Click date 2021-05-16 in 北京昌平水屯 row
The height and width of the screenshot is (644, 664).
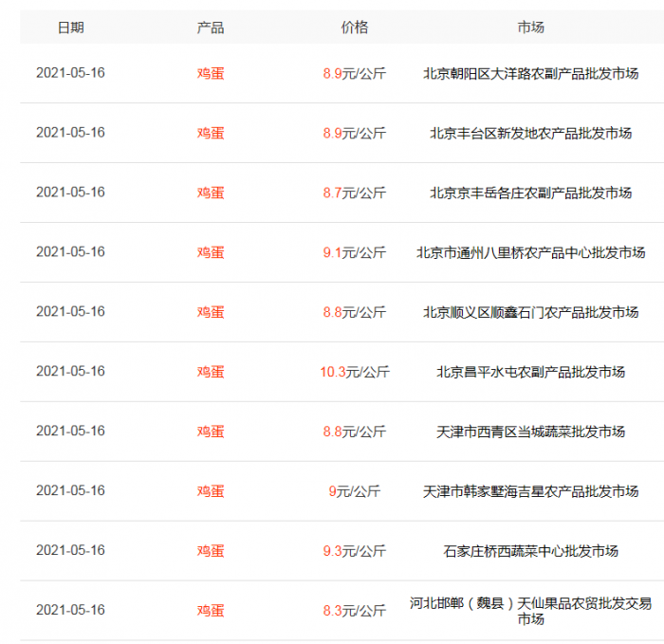[70, 372]
